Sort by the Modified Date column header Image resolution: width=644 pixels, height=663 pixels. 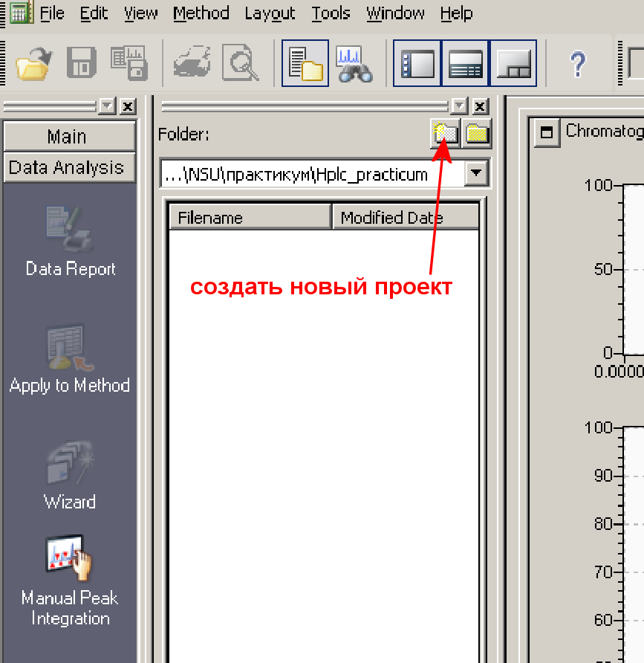(406, 217)
